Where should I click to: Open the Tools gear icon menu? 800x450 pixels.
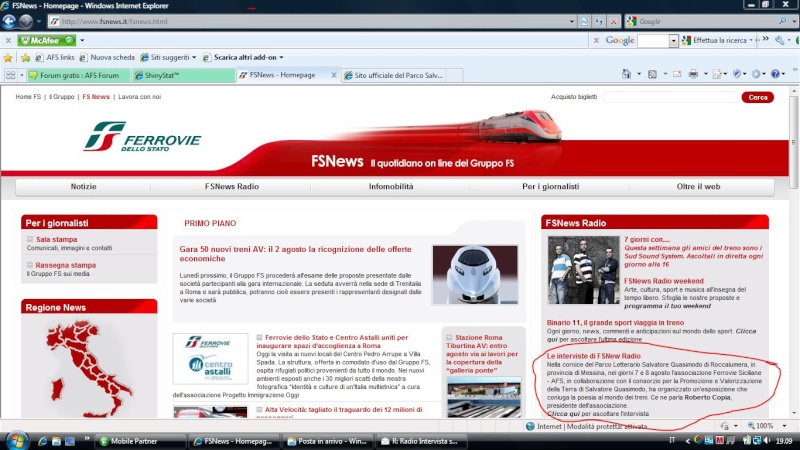coord(756,74)
